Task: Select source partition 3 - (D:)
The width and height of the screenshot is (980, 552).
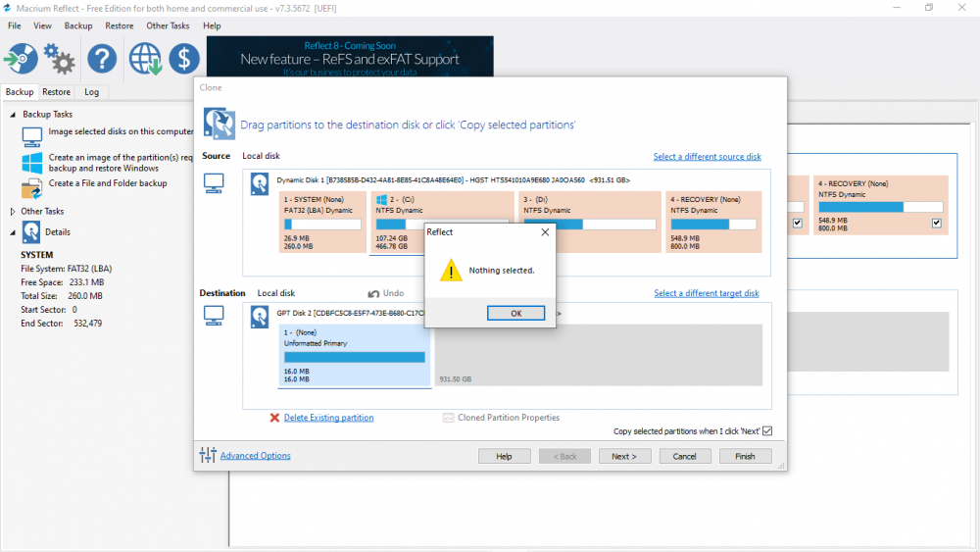Action: tap(589, 222)
